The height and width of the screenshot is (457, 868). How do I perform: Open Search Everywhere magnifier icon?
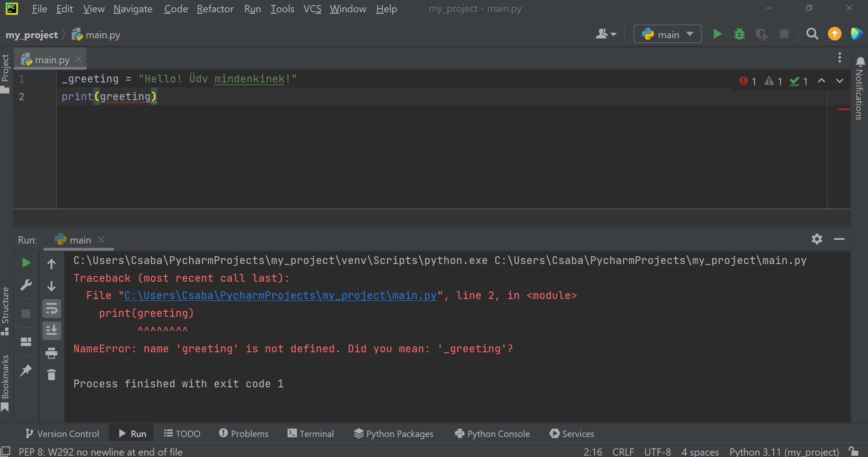[x=812, y=34]
